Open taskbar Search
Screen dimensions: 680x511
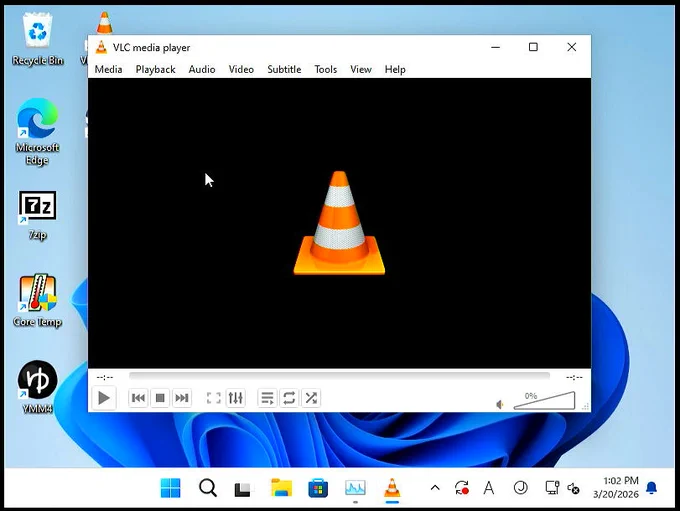click(208, 488)
